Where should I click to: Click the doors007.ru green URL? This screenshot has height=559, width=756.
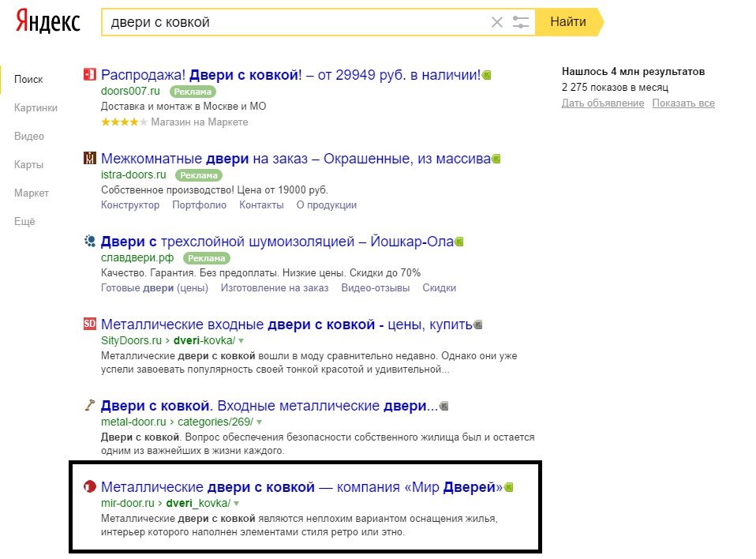coord(130,91)
